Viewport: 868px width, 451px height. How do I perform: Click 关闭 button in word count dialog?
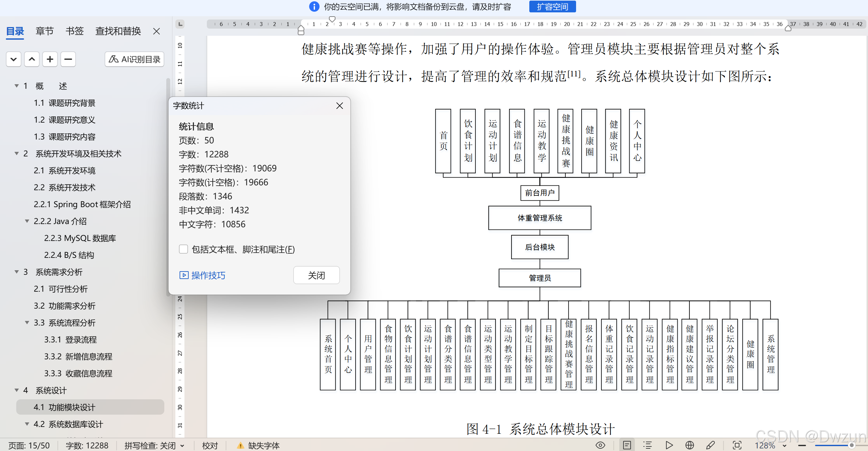(x=316, y=275)
